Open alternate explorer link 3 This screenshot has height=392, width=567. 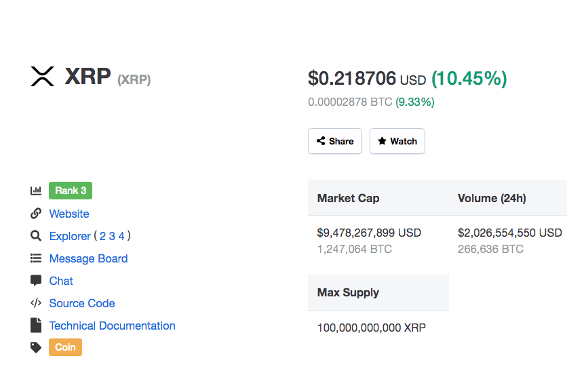(x=112, y=236)
